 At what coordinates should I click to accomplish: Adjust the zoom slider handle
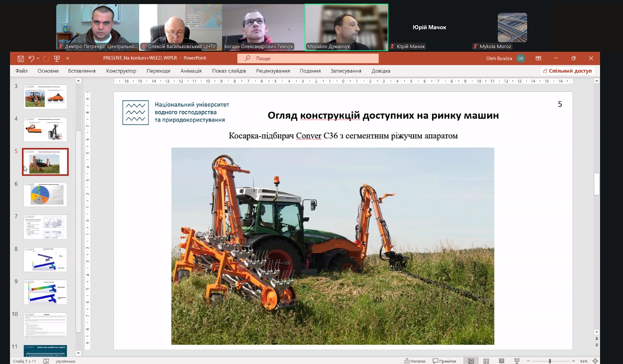[550, 361]
